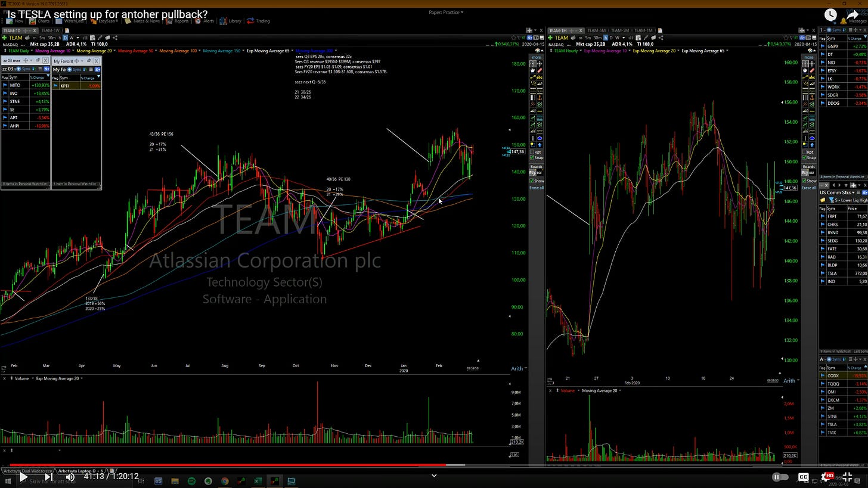868x488 pixels.
Task: Play the YouTube video
Action: (23, 477)
